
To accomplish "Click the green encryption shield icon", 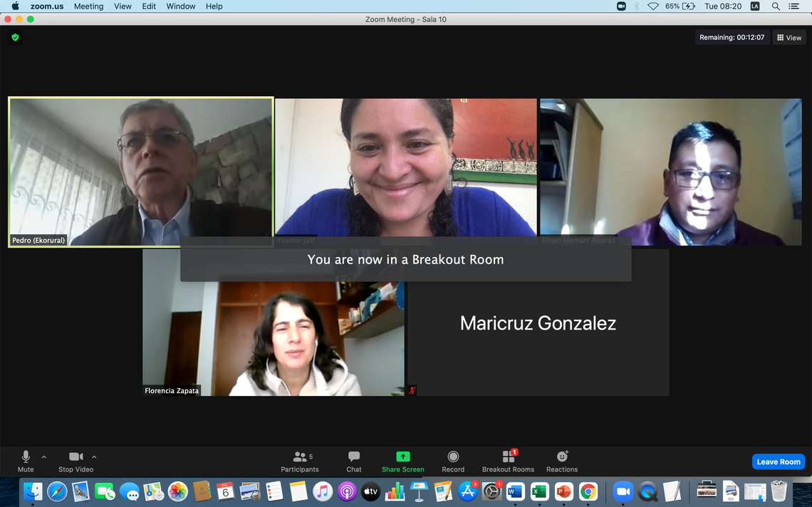I will pyautogui.click(x=15, y=37).
